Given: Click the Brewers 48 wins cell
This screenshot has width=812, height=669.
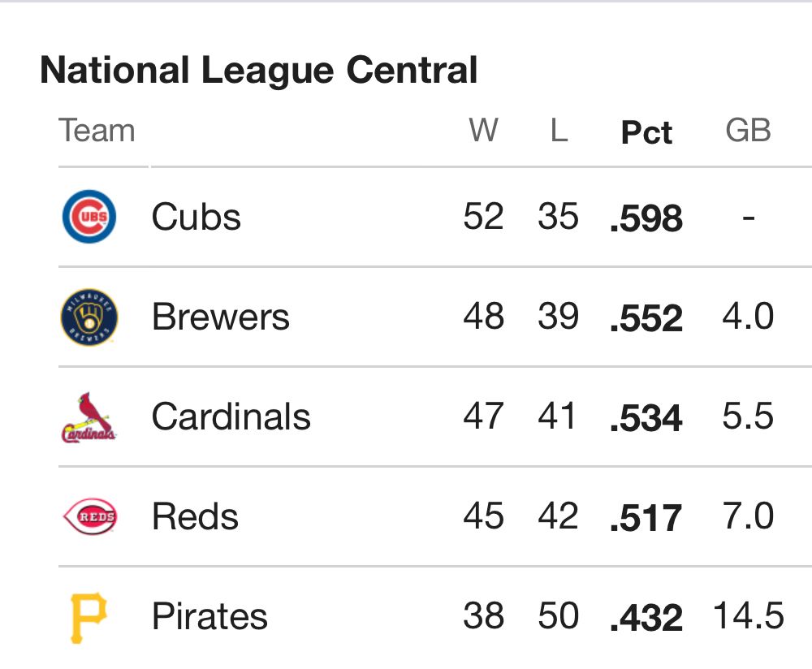Looking at the screenshot, I should pyautogui.click(x=483, y=317).
